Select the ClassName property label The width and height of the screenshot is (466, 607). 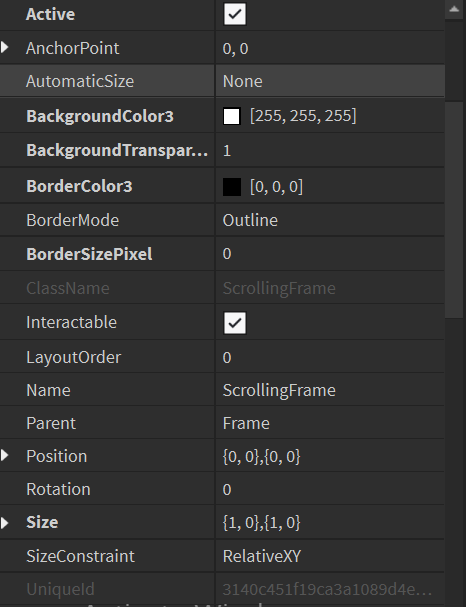click(x=68, y=288)
